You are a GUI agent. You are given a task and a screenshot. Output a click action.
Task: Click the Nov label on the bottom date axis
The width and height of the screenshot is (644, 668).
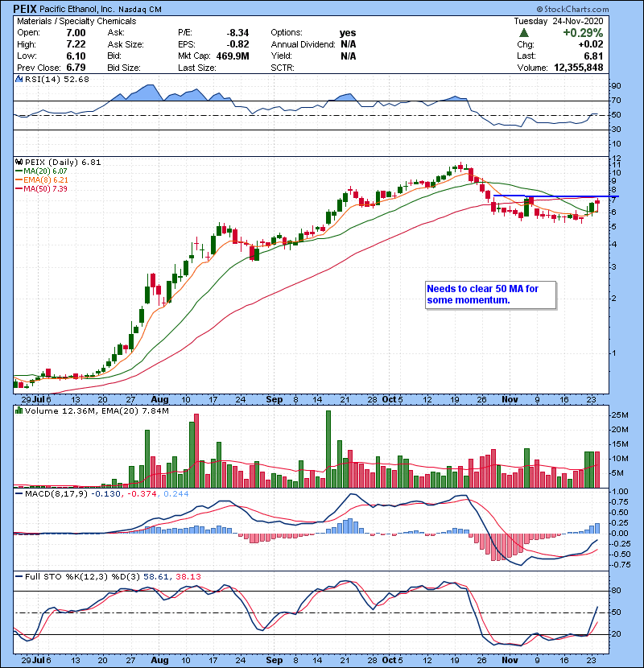click(510, 660)
